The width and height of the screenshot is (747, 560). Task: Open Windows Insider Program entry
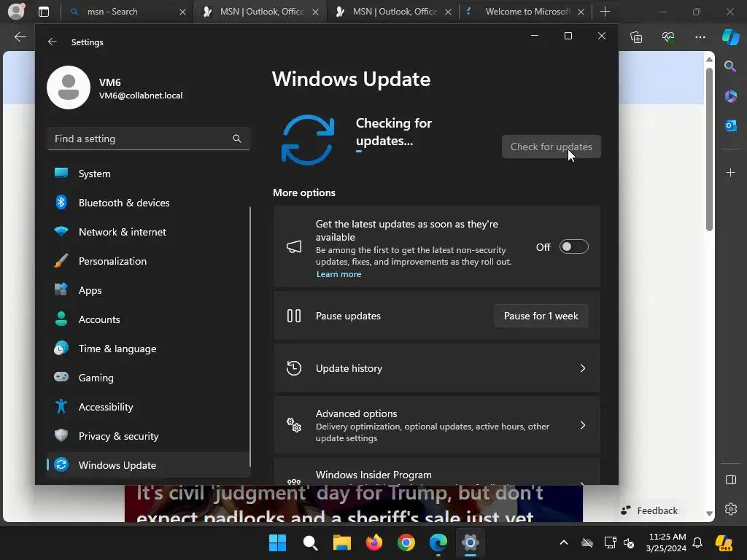coord(436,472)
